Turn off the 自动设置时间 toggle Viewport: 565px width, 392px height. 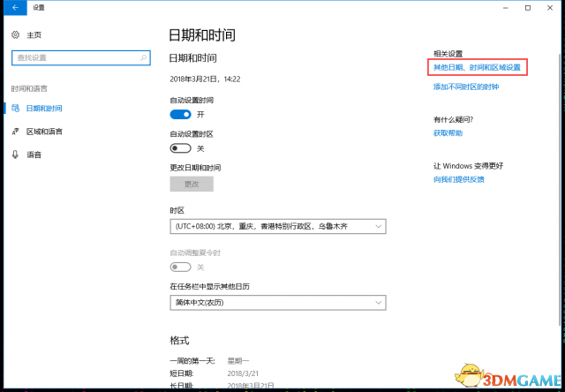click(180, 115)
